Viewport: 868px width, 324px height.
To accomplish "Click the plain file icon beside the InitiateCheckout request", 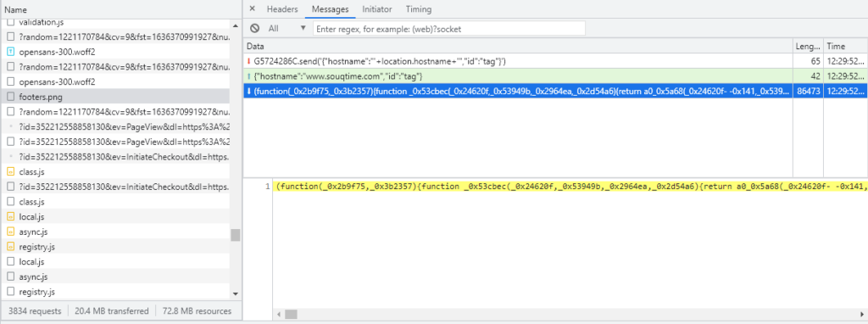I will [x=10, y=187].
